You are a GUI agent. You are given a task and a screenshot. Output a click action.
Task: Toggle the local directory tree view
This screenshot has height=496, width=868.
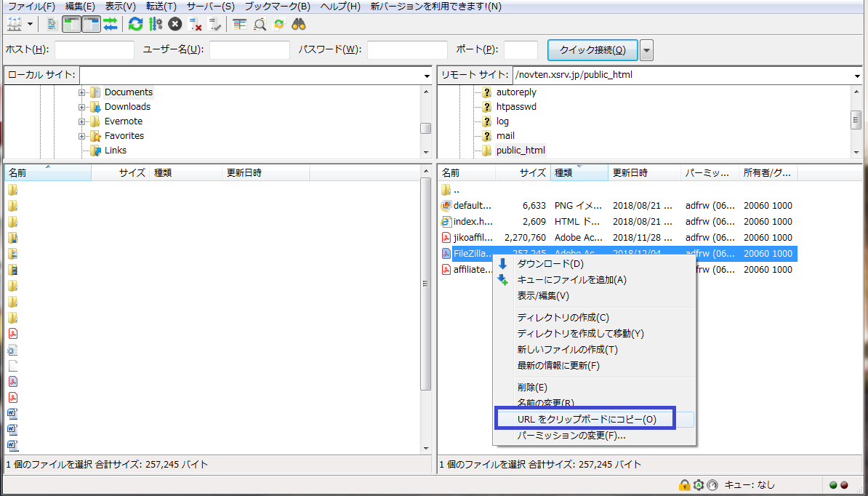click(x=71, y=24)
